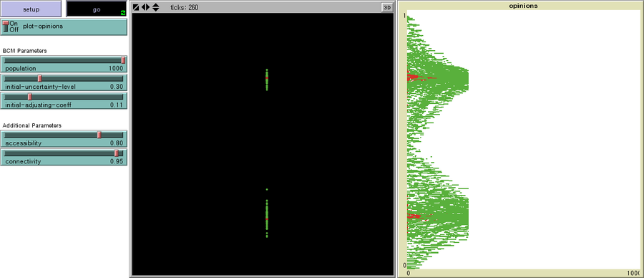The width and height of the screenshot is (644, 278).
Task: Adjust the initial-adjusting-coeff slider
Action: coord(64,101)
